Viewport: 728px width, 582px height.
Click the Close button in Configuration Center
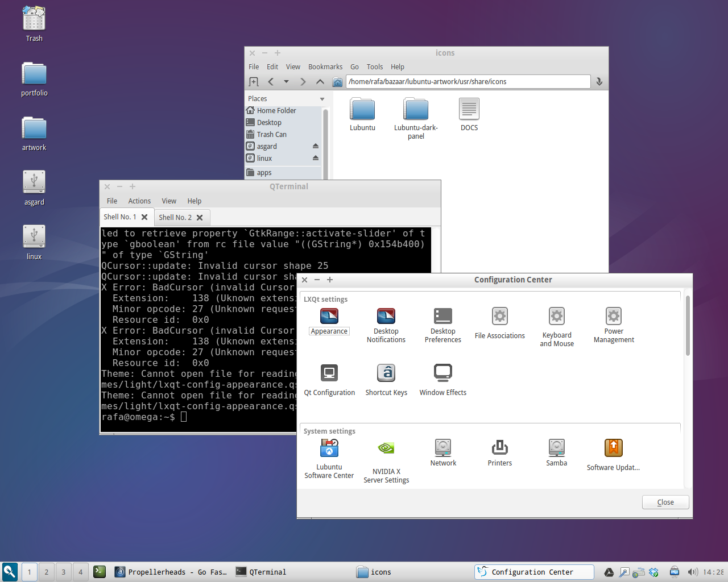(665, 502)
